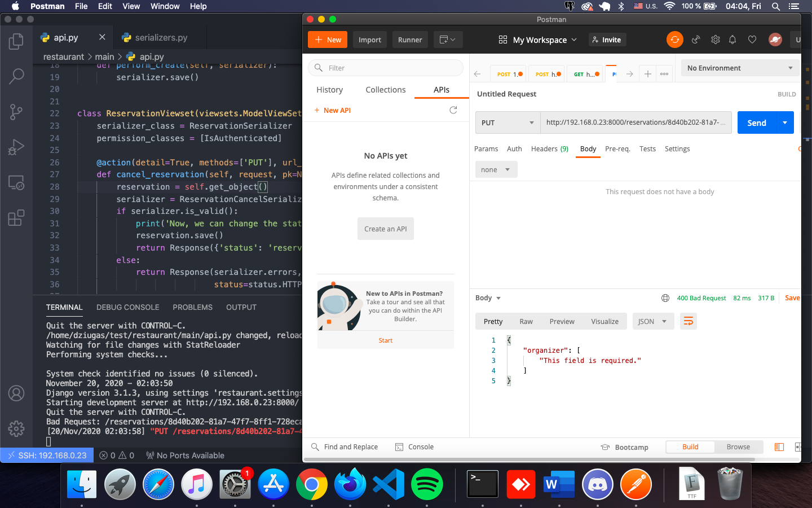
Task: Open the body type 'none' dropdown
Action: [496, 169]
